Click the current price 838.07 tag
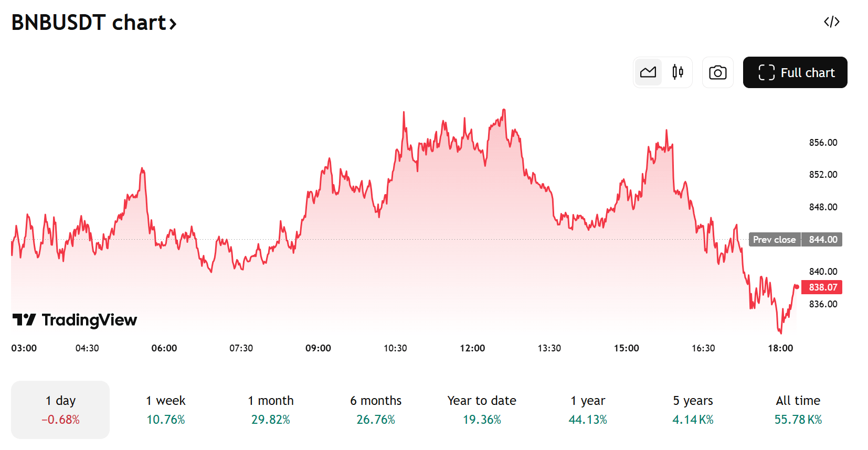This screenshot has width=868, height=450. point(822,287)
